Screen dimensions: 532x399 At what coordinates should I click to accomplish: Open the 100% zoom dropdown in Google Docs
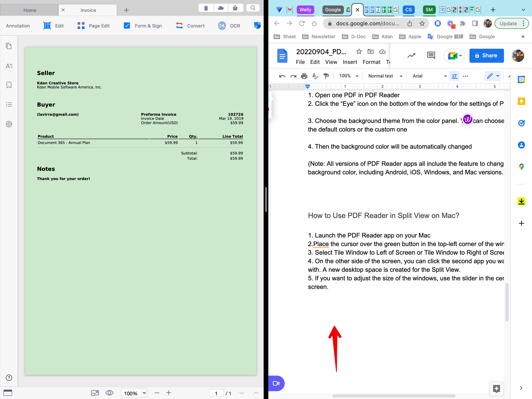(x=349, y=76)
